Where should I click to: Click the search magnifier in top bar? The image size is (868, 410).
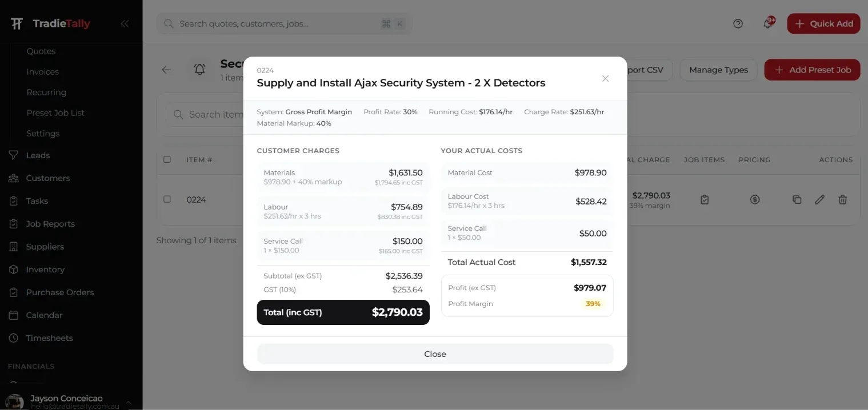click(x=169, y=23)
